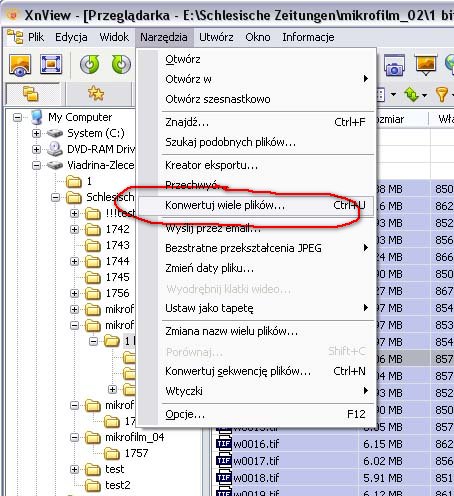Click the rotate counter-clockwise icon
454x496 pixels.
(90, 64)
